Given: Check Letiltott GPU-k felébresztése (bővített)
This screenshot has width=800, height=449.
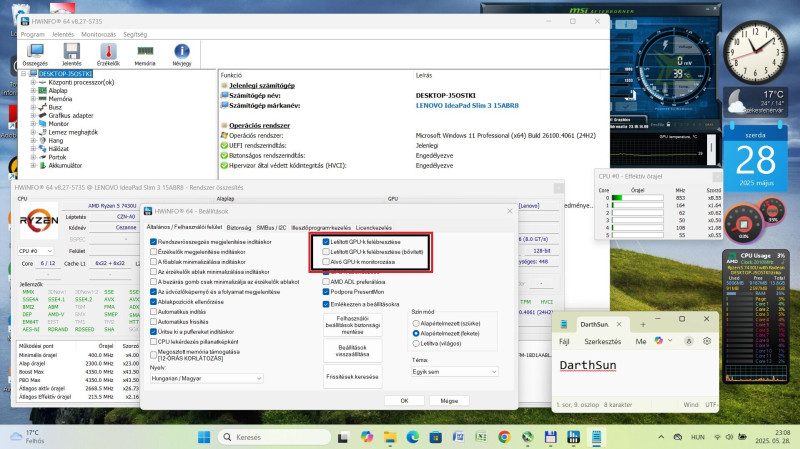Looking at the screenshot, I should [x=326, y=252].
